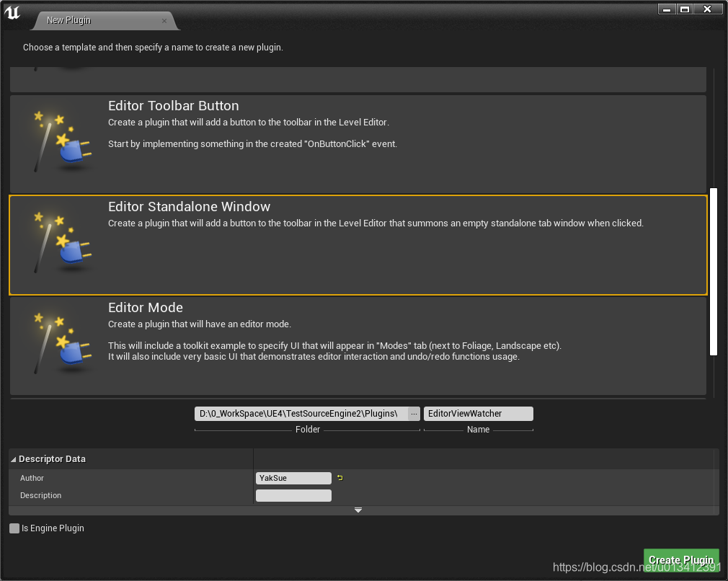This screenshot has height=581, width=728.
Task: Click the empty Description field
Action: [293, 495]
